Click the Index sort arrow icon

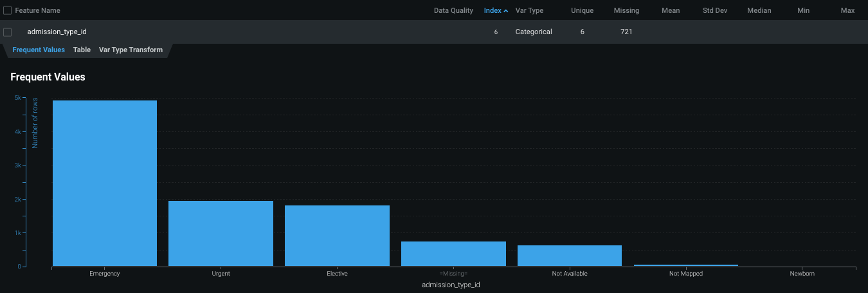click(x=506, y=11)
